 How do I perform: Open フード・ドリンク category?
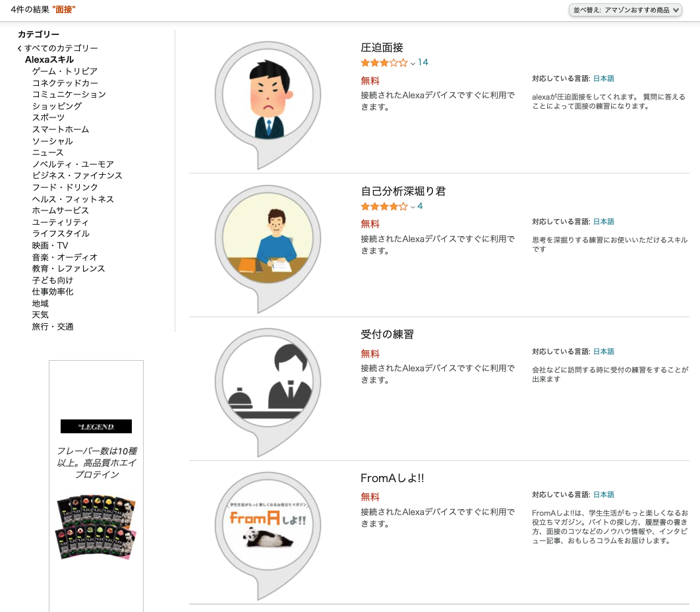(65, 187)
